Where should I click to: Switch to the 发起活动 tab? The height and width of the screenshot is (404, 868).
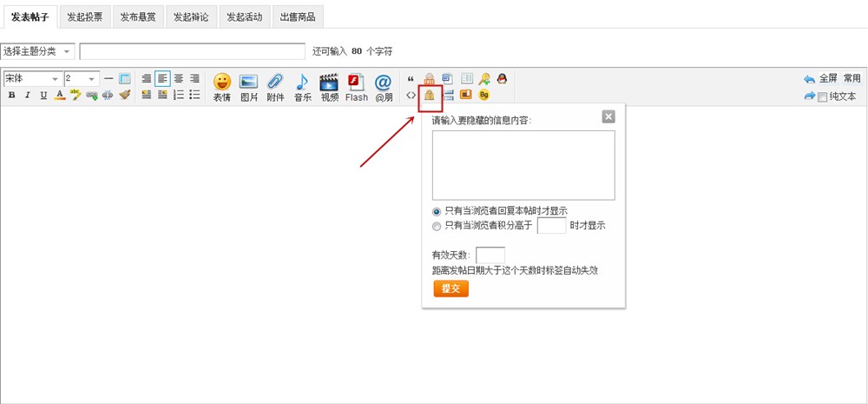[x=244, y=17]
